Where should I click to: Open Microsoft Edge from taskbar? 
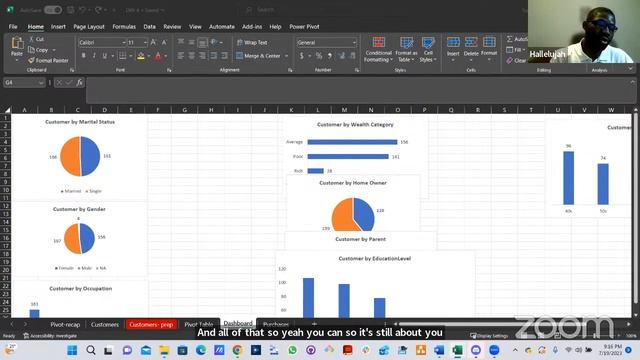click(x=200, y=350)
